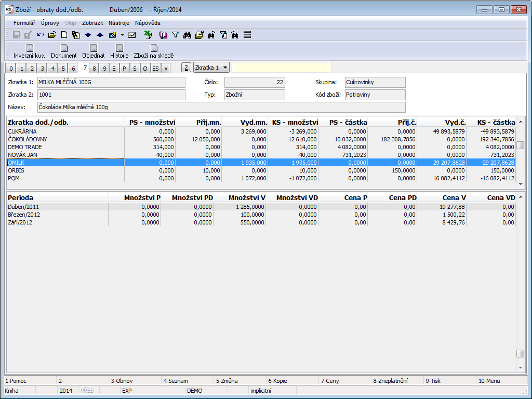The image size is (532, 399).
Task: Click the blue down arrow icon
Action: pos(88,35)
